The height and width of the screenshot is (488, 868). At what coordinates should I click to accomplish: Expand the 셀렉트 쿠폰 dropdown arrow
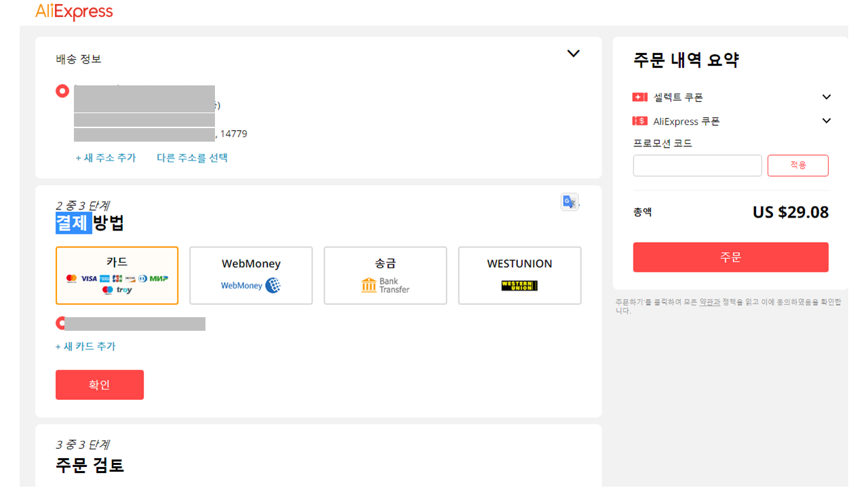tap(827, 97)
